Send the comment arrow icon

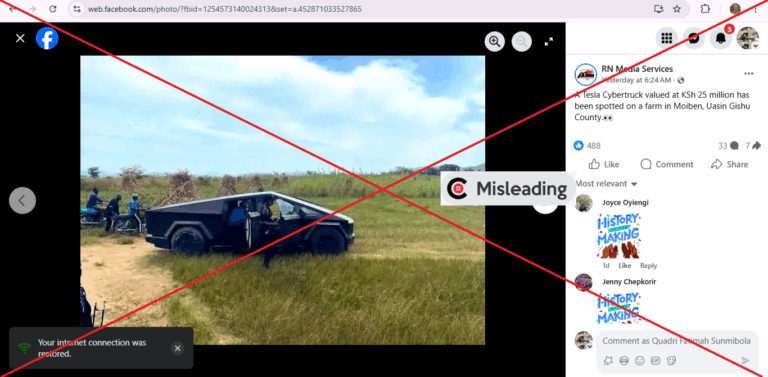[x=745, y=360]
